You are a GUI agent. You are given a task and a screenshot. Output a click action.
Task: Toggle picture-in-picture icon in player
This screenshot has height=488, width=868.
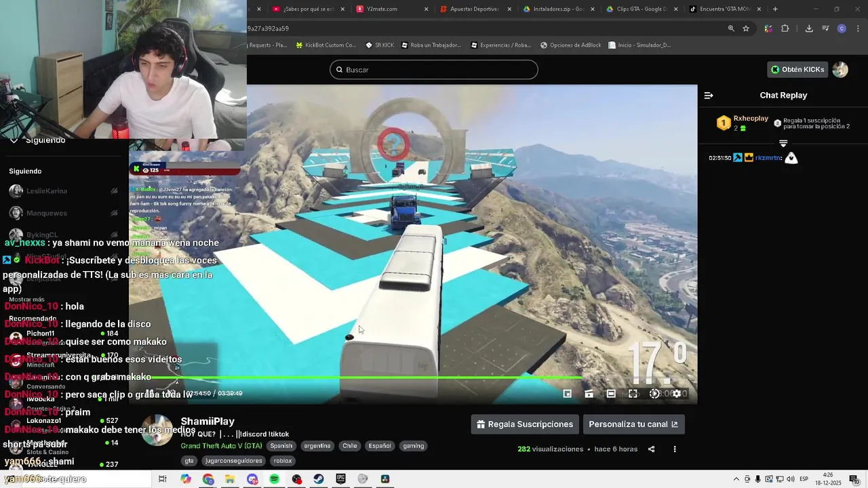tap(568, 394)
